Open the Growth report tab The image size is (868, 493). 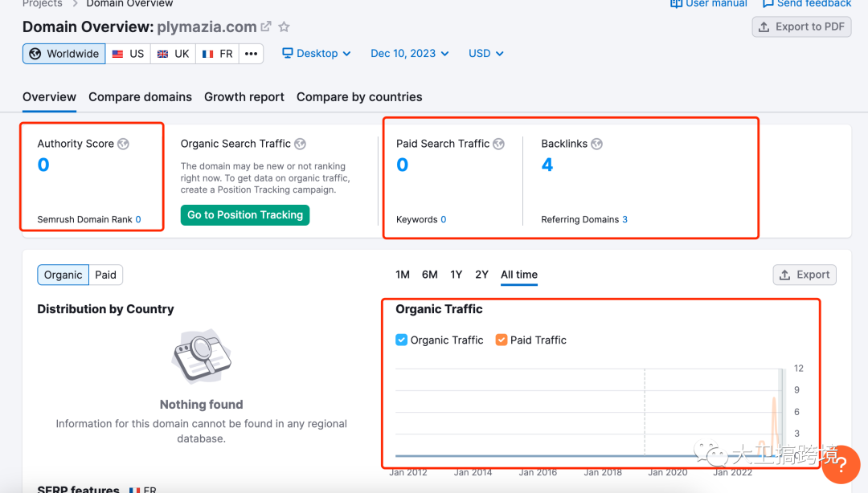point(244,97)
